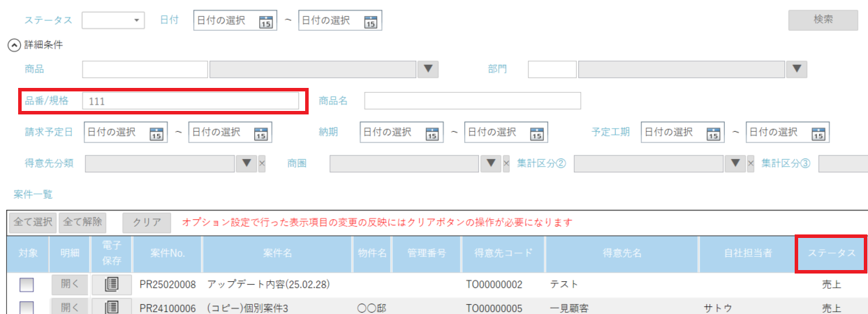Sort by 案件名 column header
Image resolution: width=868 pixels, height=314 pixels.
click(x=277, y=253)
